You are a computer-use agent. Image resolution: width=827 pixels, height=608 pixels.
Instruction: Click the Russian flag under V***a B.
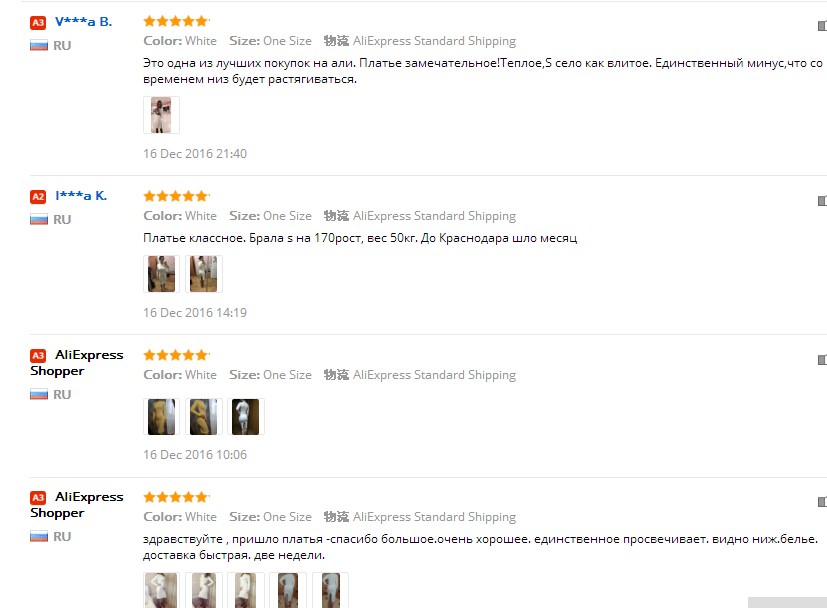tap(39, 46)
